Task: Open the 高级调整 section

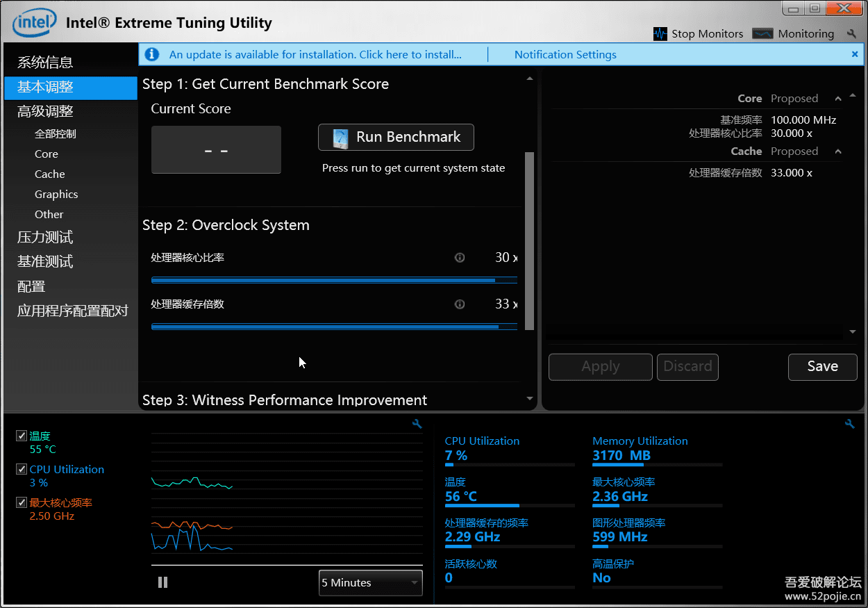Action: [x=45, y=111]
